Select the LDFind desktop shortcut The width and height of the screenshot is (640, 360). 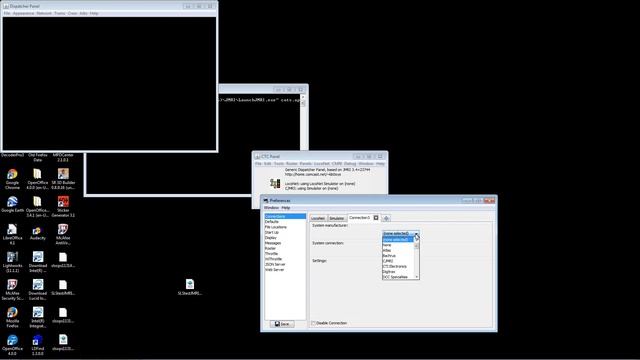38,345
